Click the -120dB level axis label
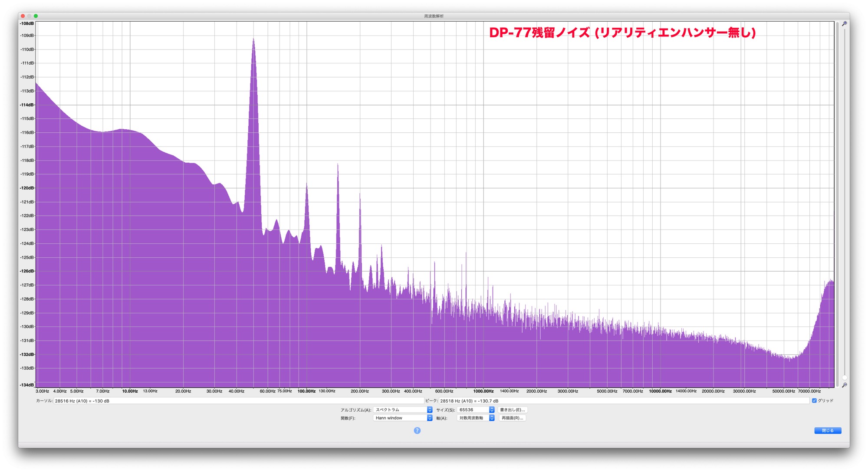Viewport: 868px width, 472px height. tap(27, 188)
